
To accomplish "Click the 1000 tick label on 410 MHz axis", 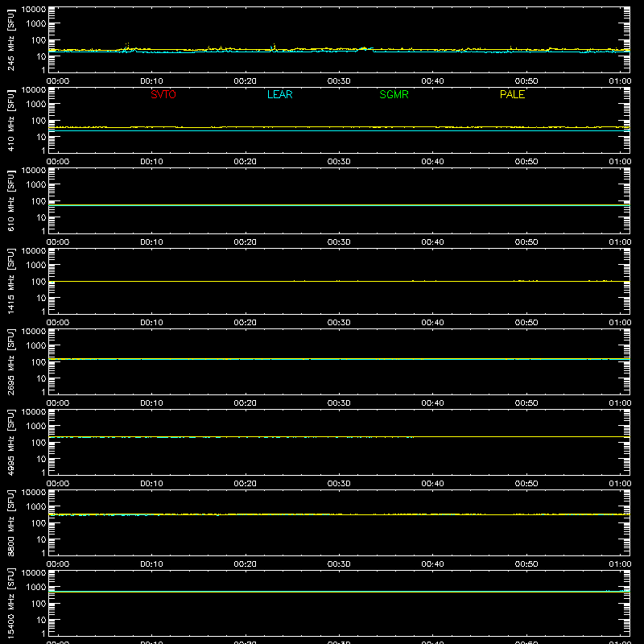I will (x=36, y=105).
